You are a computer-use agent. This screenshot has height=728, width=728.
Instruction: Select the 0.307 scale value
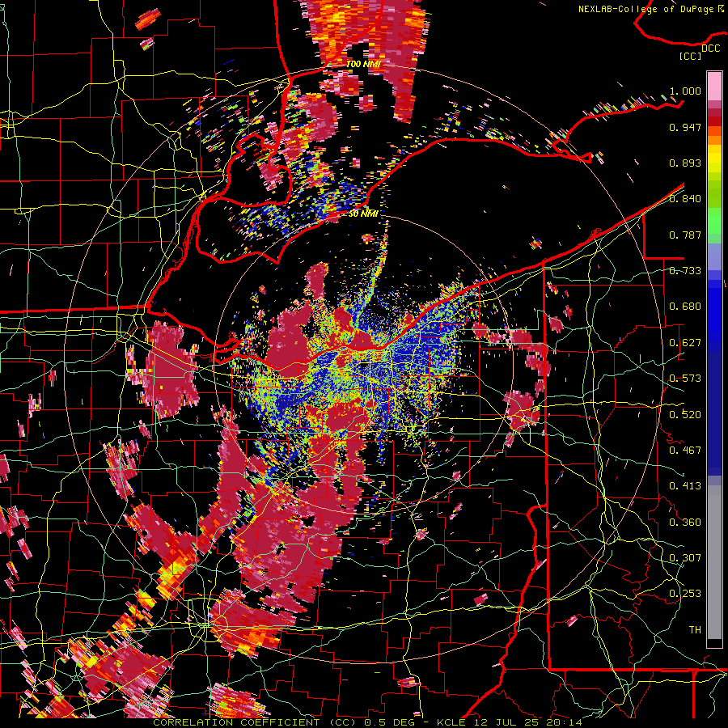685,557
